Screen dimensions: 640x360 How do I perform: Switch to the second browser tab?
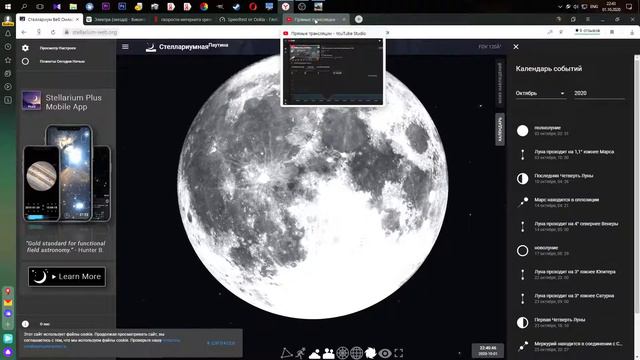click(x=118, y=19)
